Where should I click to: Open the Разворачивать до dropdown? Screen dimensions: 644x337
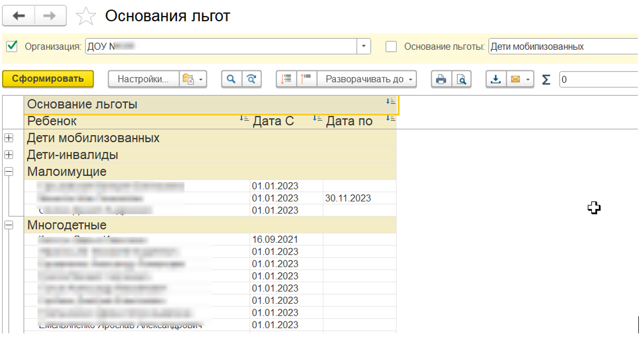point(367,79)
